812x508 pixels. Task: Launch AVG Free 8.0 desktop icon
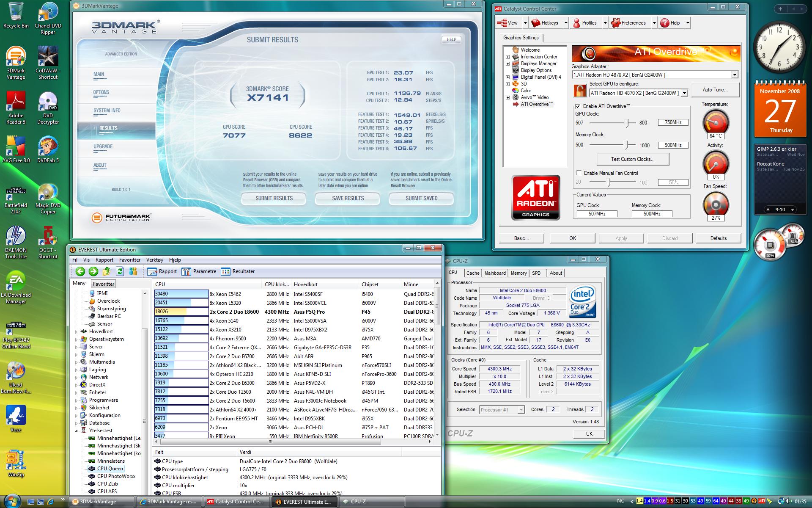coord(16,149)
